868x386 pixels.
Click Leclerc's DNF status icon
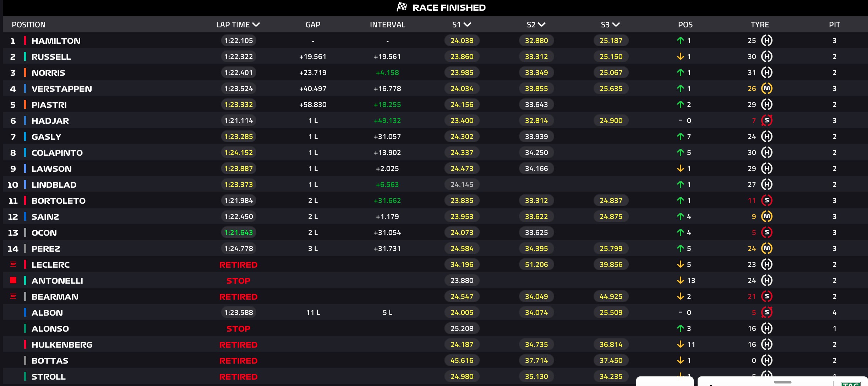13,264
